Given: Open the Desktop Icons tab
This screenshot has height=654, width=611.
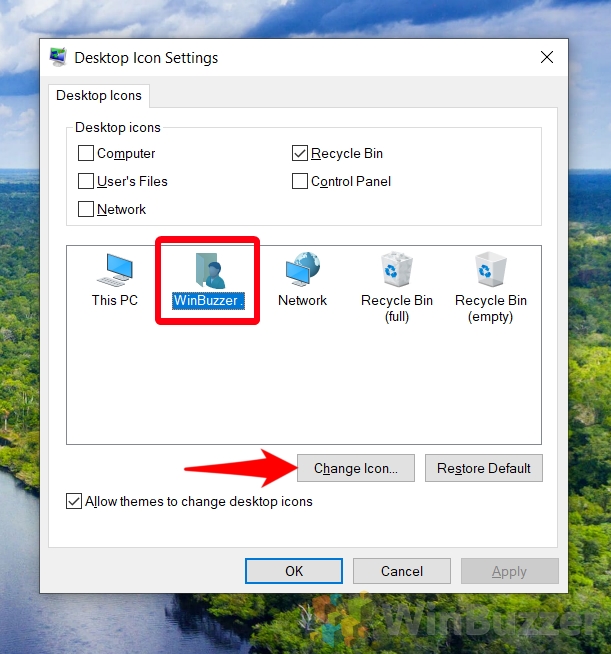Looking at the screenshot, I should 99,96.
